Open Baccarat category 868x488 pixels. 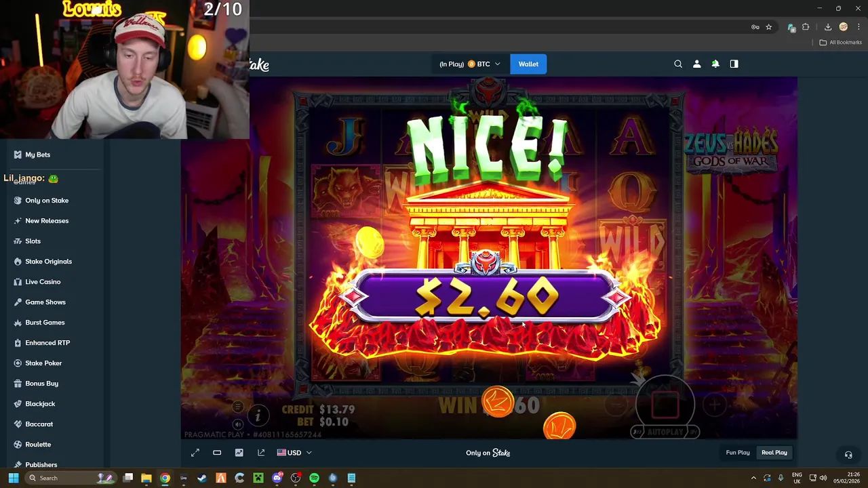click(39, 424)
